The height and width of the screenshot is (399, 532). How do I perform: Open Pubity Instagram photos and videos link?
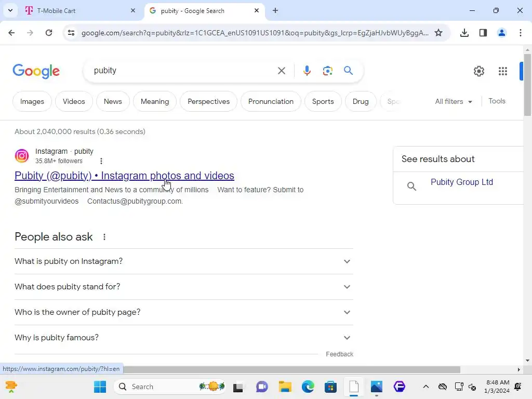pyautogui.click(x=124, y=176)
